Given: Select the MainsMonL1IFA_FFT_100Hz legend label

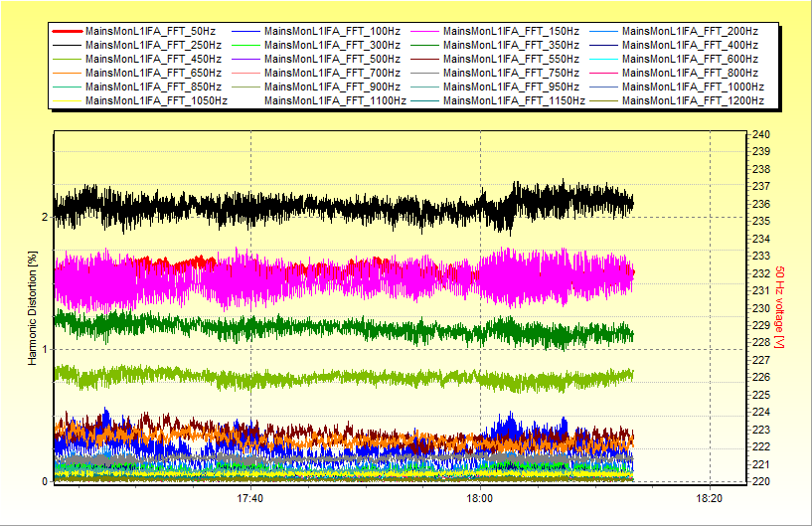Looking at the screenshot, I should click(x=324, y=32).
